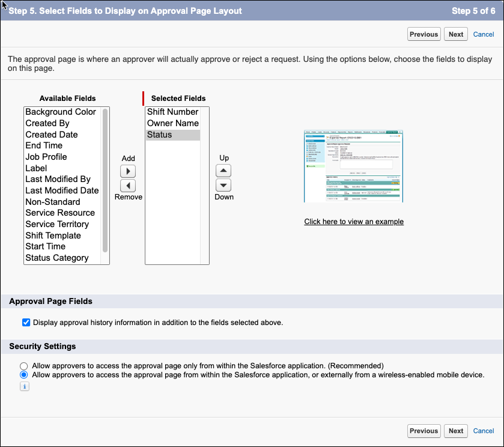Viewport: 504px width, 447px height.
Task: Click the bottom Cancel link
Action: coord(484,431)
